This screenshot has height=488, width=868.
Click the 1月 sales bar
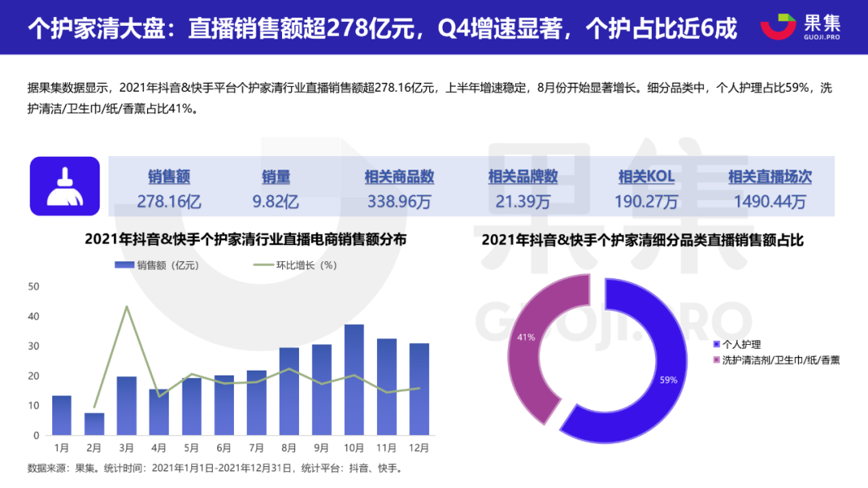pyautogui.click(x=61, y=416)
